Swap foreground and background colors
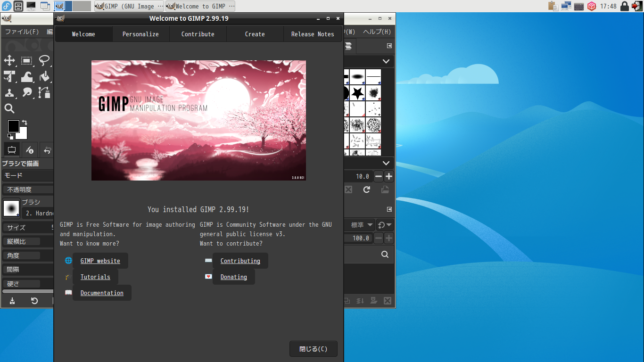Viewport: 644px width, 362px height. tap(25, 123)
